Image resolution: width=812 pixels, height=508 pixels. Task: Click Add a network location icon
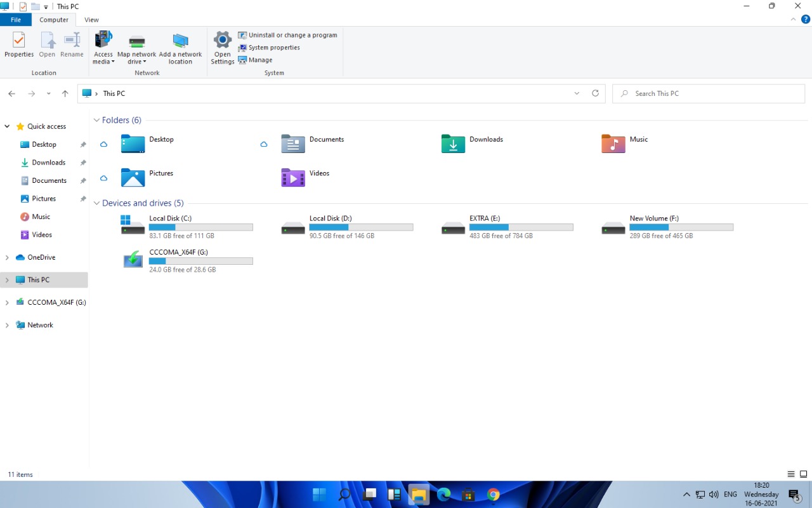(180, 41)
